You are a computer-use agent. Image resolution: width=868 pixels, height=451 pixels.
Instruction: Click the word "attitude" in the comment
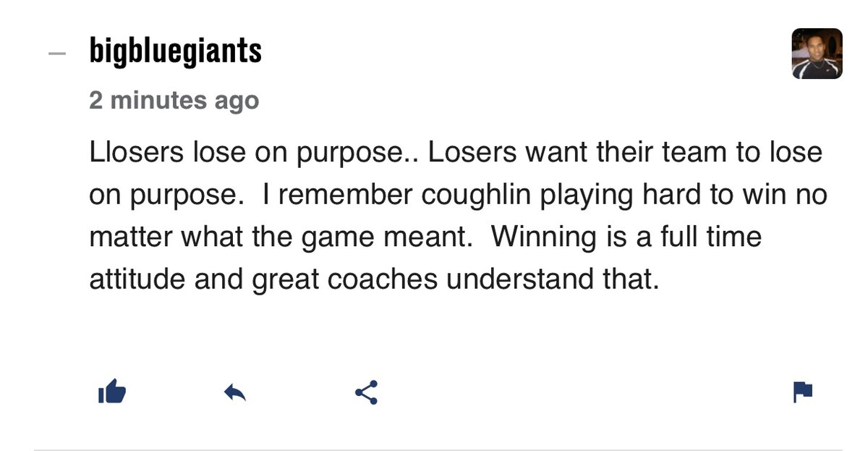[x=132, y=279]
